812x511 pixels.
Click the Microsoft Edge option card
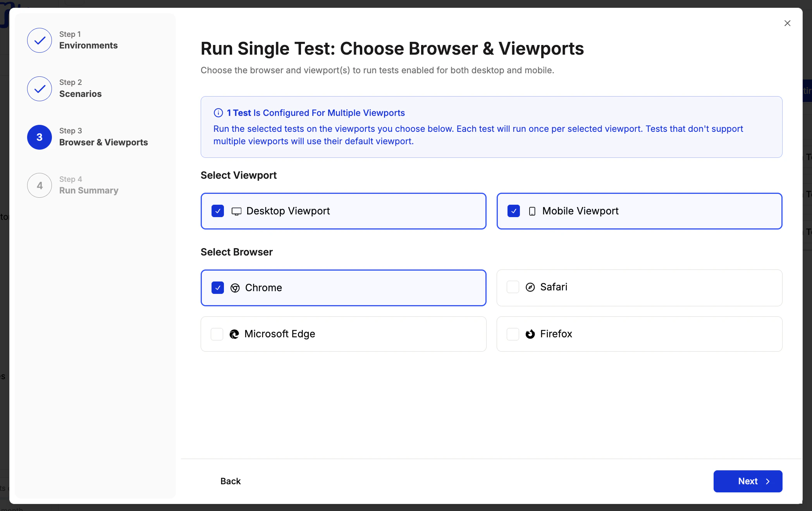pyautogui.click(x=343, y=334)
